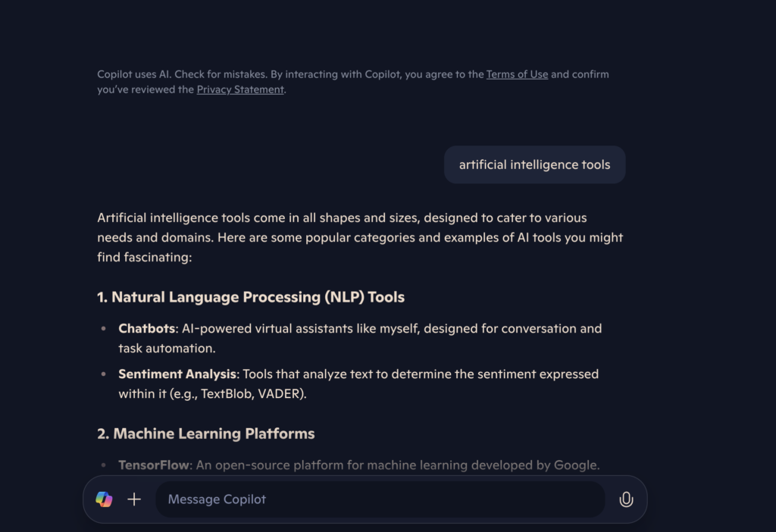Activate the microphone voice input icon

pos(626,499)
